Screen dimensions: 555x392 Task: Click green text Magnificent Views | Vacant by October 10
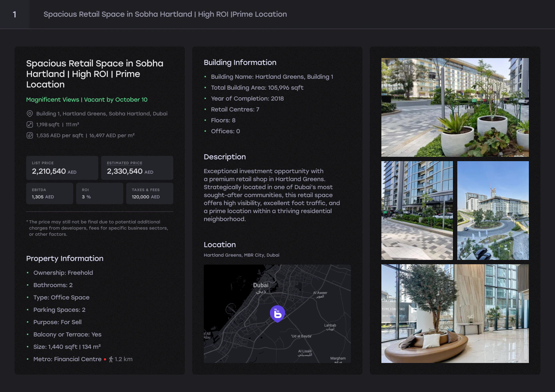pyautogui.click(x=87, y=99)
